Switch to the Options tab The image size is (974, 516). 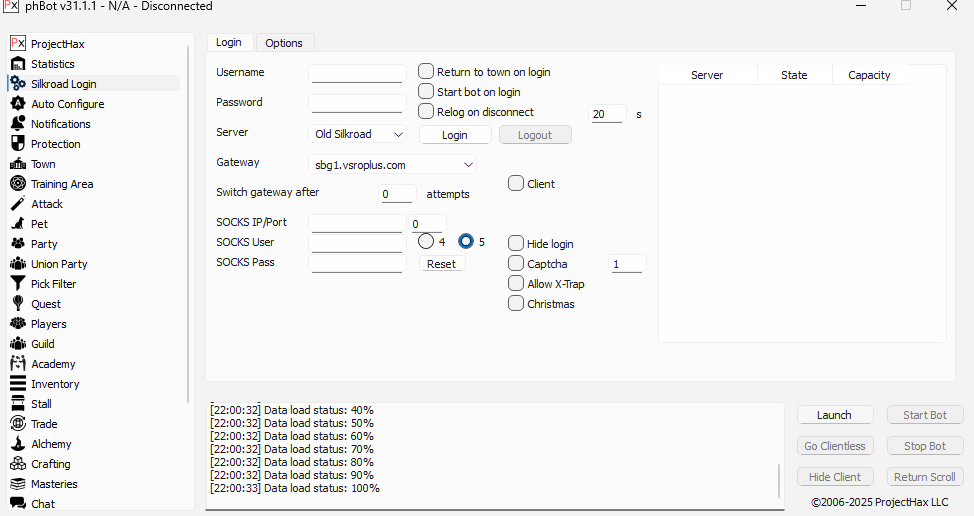284,43
